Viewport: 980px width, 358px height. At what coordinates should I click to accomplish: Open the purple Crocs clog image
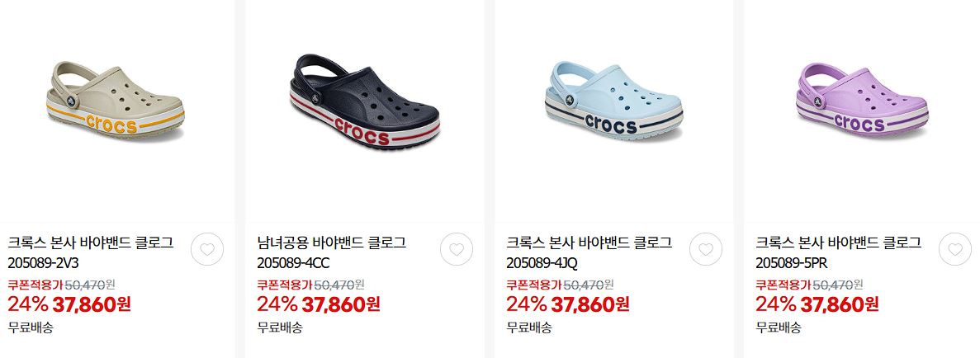pyautogui.click(x=863, y=100)
